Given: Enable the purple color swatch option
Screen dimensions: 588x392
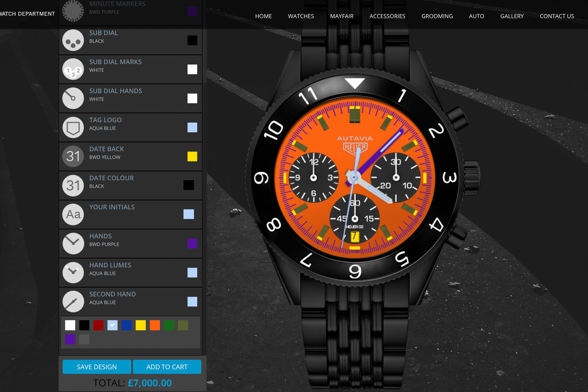Looking at the screenshot, I should [x=70, y=339].
